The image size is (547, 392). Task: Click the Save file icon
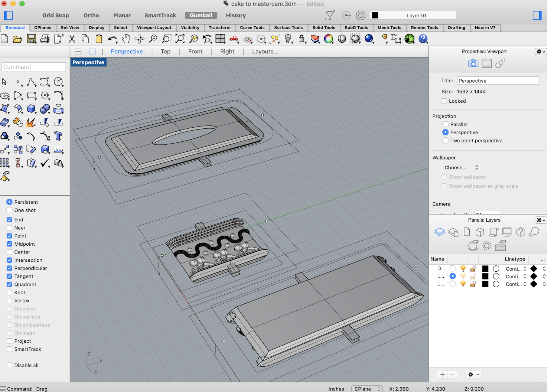coord(31,39)
